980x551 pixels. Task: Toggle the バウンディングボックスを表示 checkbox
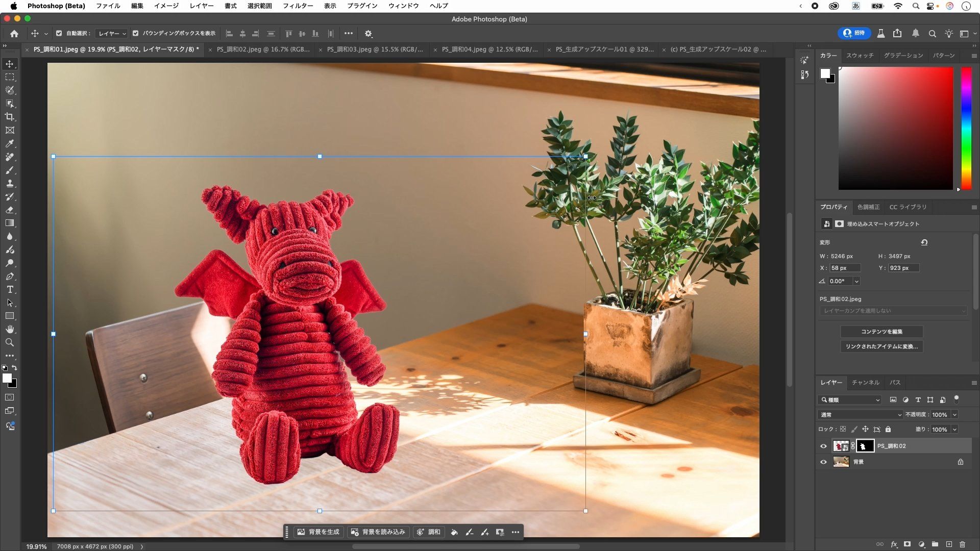pos(135,33)
